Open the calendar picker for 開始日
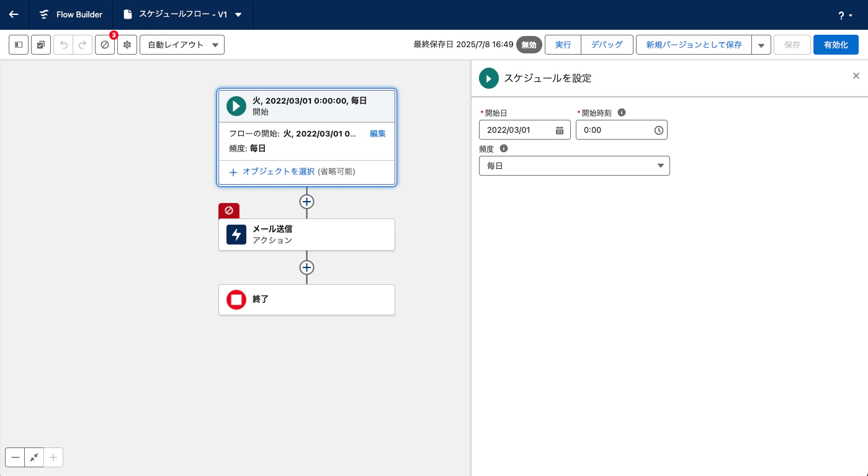The height and width of the screenshot is (476, 868). (x=559, y=130)
